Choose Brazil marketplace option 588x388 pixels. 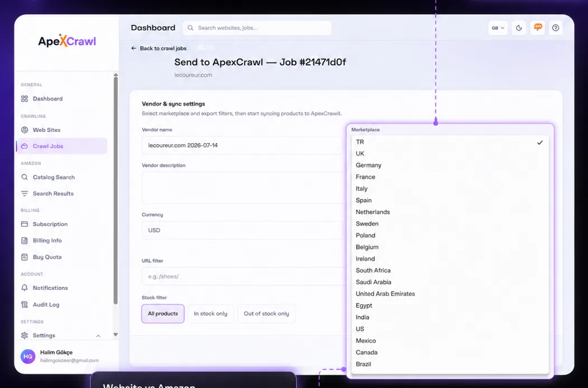[449, 364]
